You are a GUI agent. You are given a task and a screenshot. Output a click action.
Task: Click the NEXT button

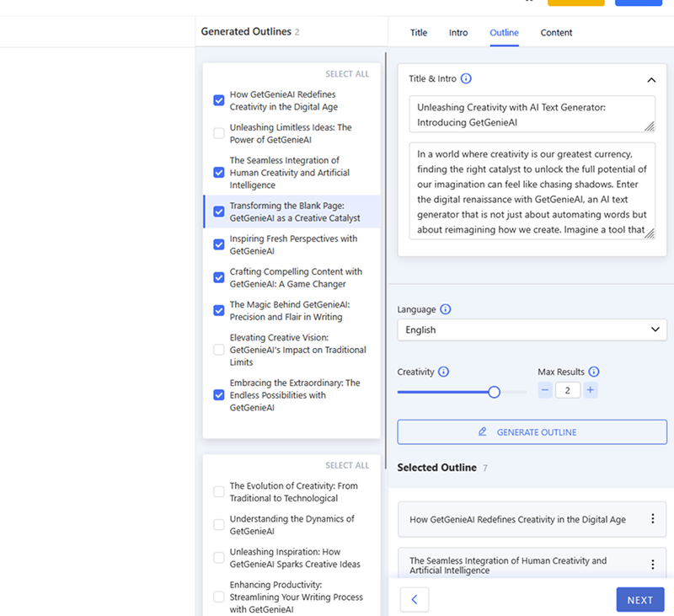(640, 600)
